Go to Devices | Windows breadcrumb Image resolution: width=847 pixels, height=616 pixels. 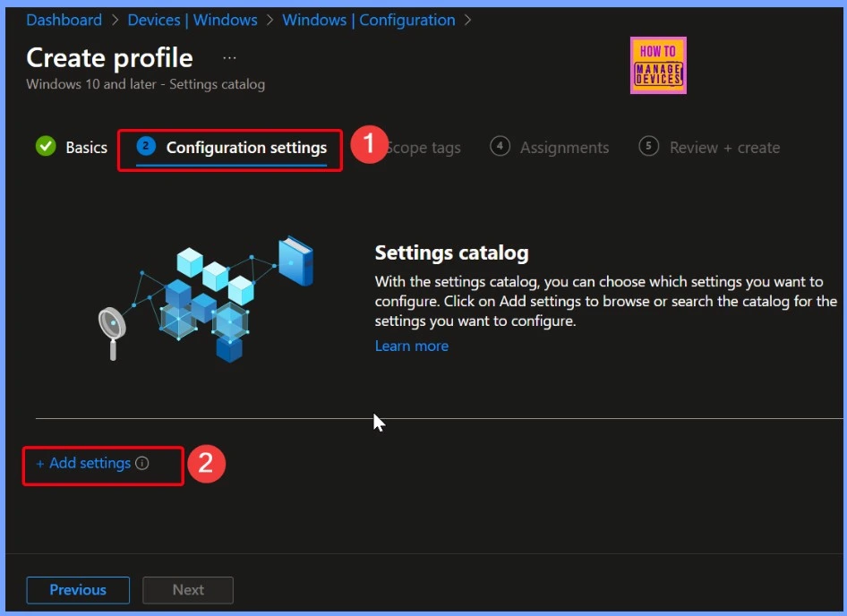(192, 20)
